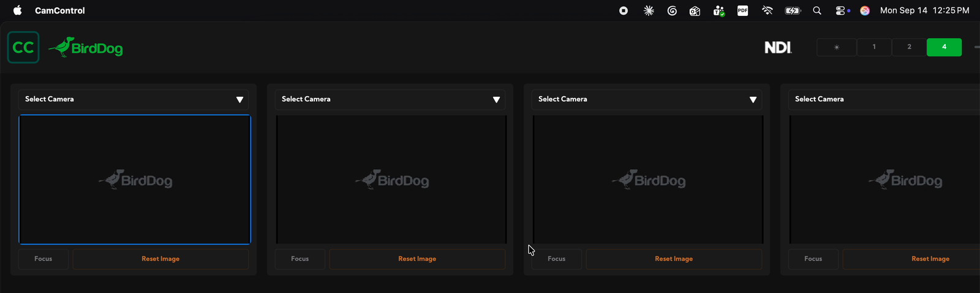This screenshot has width=980, height=293.
Task: Click Reset Image for second camera
Action: 417,259
